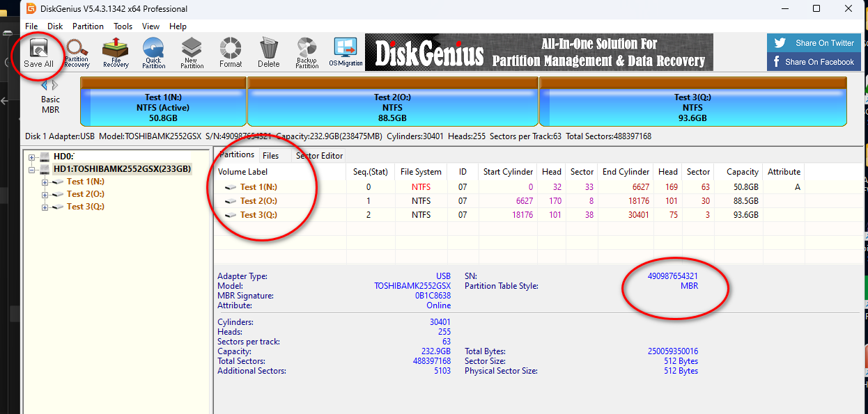Open the Partition Recovery tool
Image resolution: width=868 pixels, height=414 pixels.
[77, 53]
